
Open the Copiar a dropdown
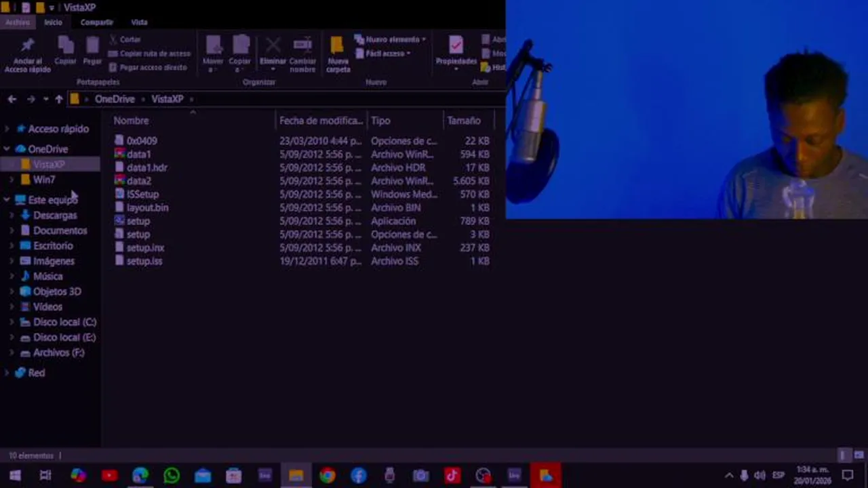240,54
